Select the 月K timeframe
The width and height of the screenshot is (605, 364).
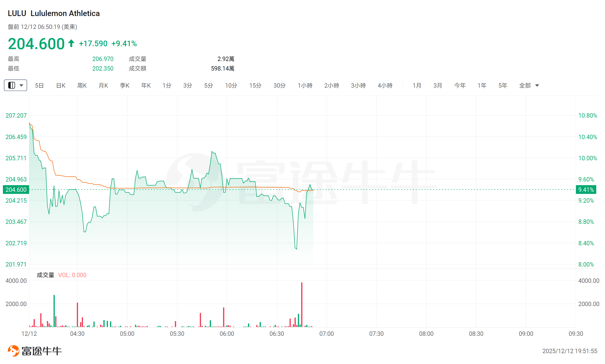click(x=103, y=86)
